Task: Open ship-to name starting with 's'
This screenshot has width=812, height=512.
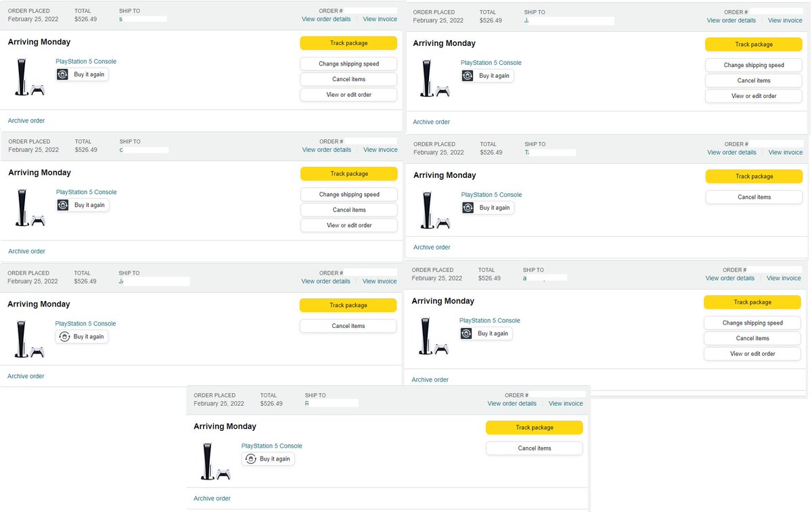Action: tap(121, 19)
